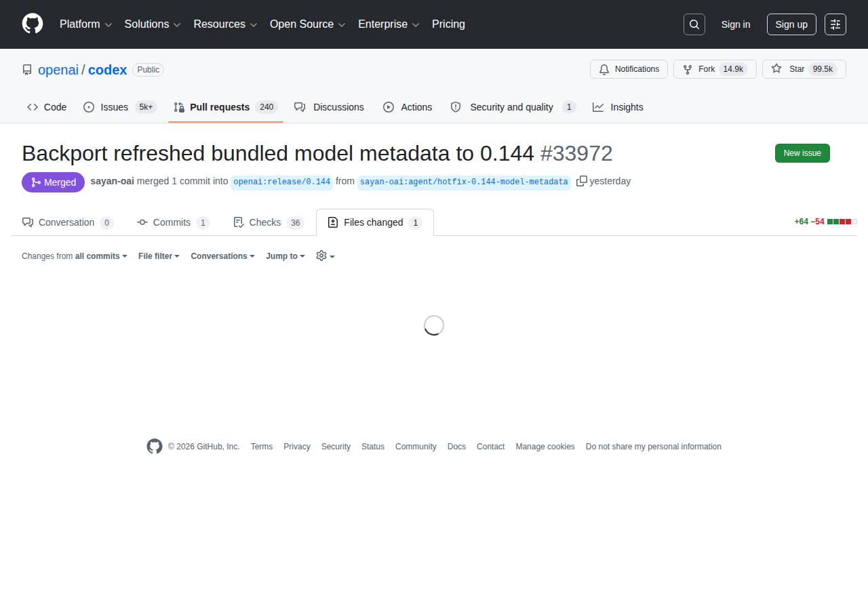Open the Insights tab

pos(618,107)
